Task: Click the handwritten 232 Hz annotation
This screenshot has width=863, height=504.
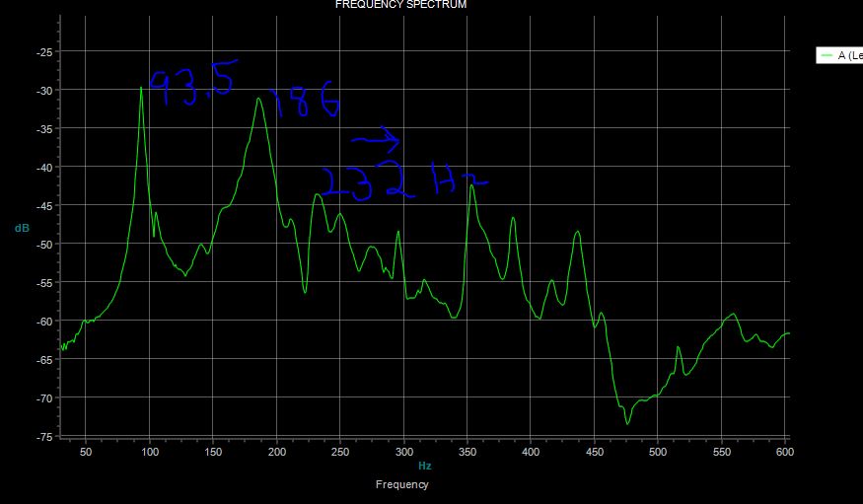Action: pyautogui.click(x=399, y=182)
